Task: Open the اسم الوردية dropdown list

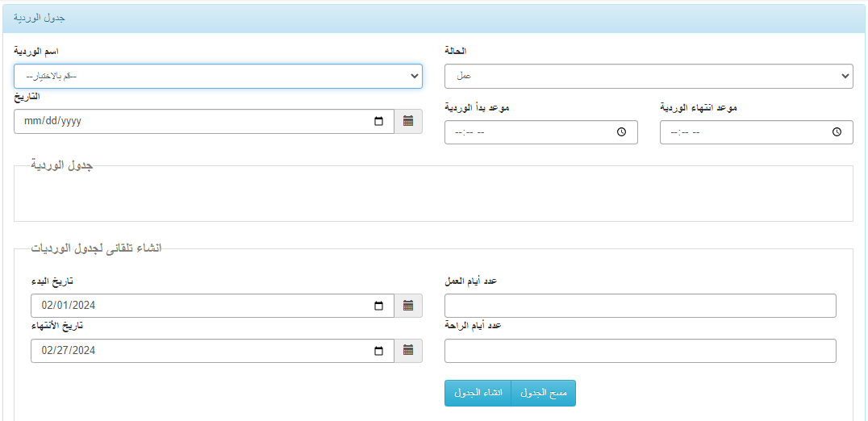Action: (218, 77)
